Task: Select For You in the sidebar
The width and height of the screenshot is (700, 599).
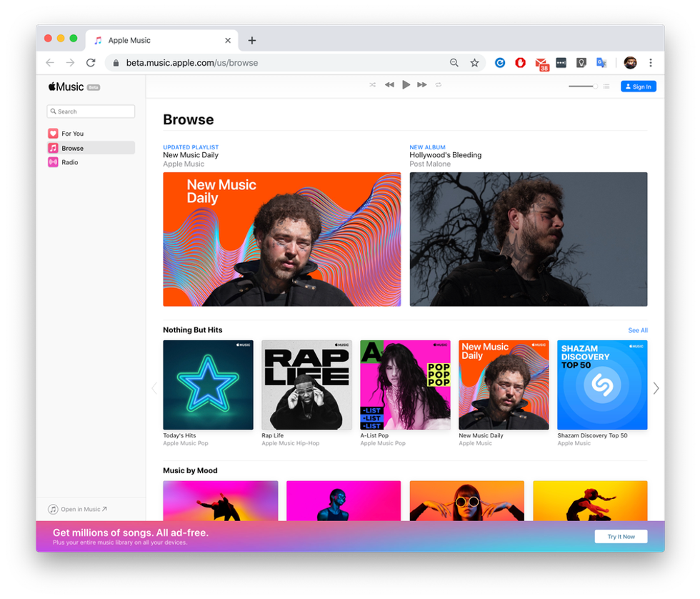Action: pos(72,134)
